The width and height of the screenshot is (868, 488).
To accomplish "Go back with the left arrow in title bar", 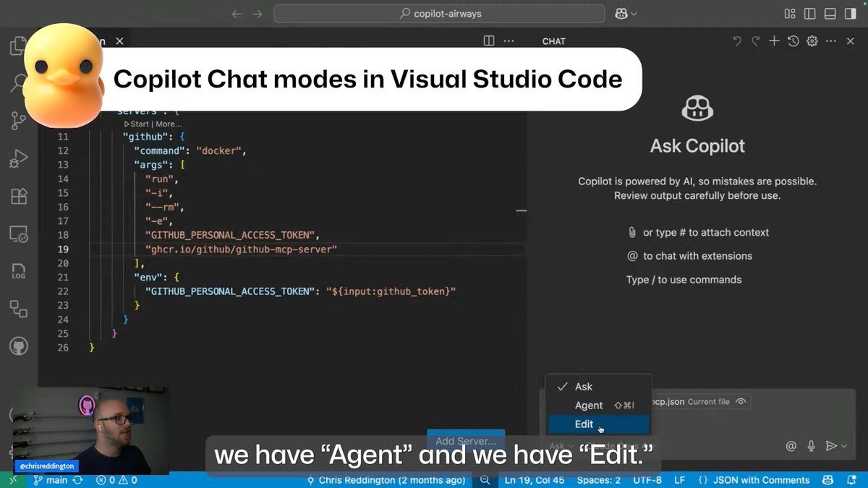I will pos(237,13).
